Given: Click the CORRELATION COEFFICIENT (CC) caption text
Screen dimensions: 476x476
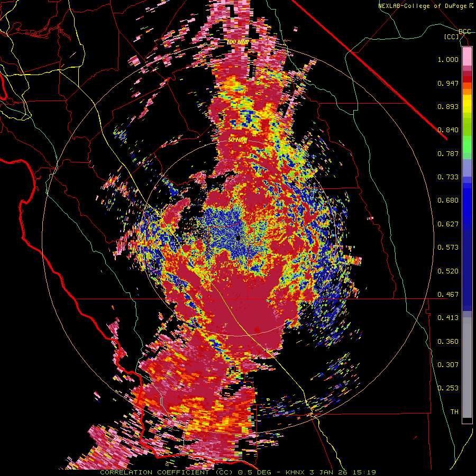Looking at the screenshot, I should 167,472.
